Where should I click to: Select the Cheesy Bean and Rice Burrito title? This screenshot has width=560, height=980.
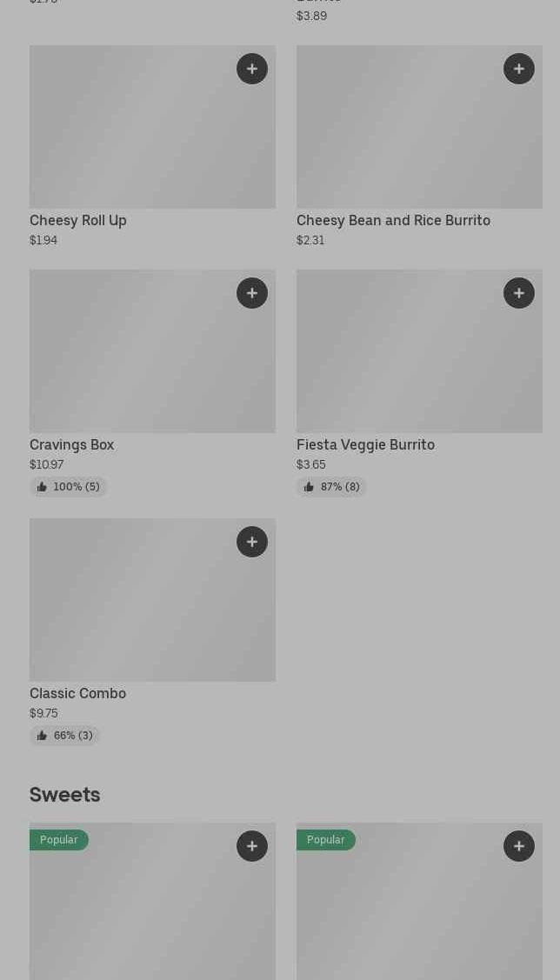[393, 221]
